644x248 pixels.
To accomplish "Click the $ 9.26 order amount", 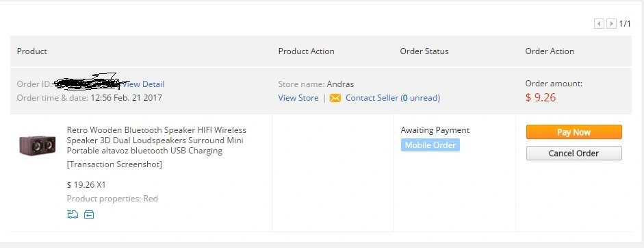I will 541,98.
